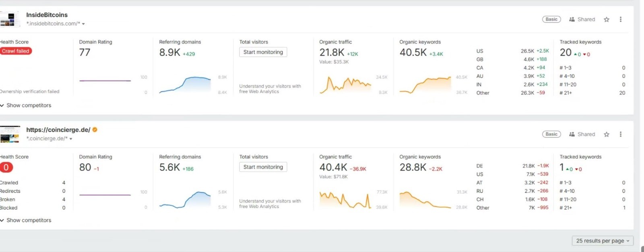The image size is (644, 252).
Task: Click Referring domains 8.9K value
Action: [x=169, y=52]
